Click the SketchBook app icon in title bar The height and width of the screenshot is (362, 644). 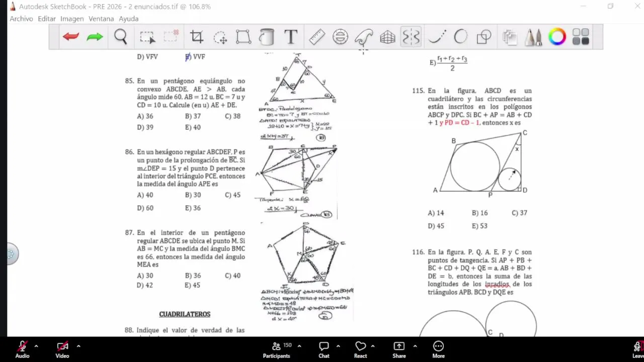point(13,7)
